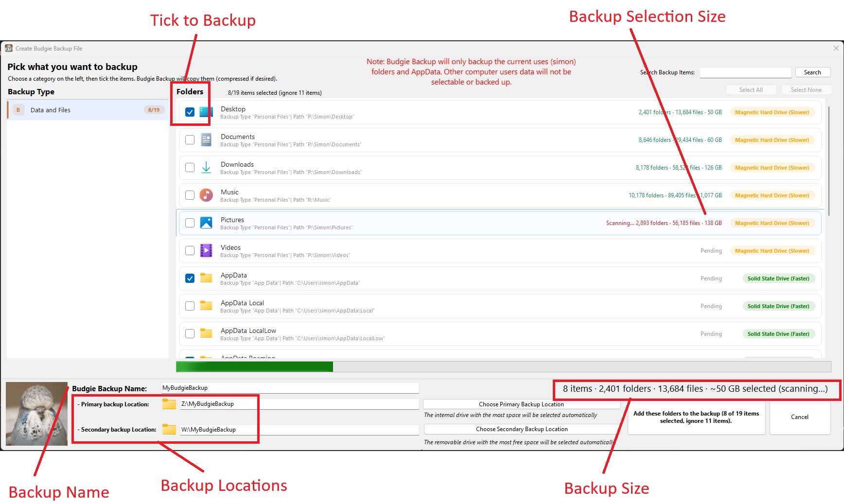844x504 pixels.
Task: Tick the Music backup checkbox
Action: click(190, 195)
